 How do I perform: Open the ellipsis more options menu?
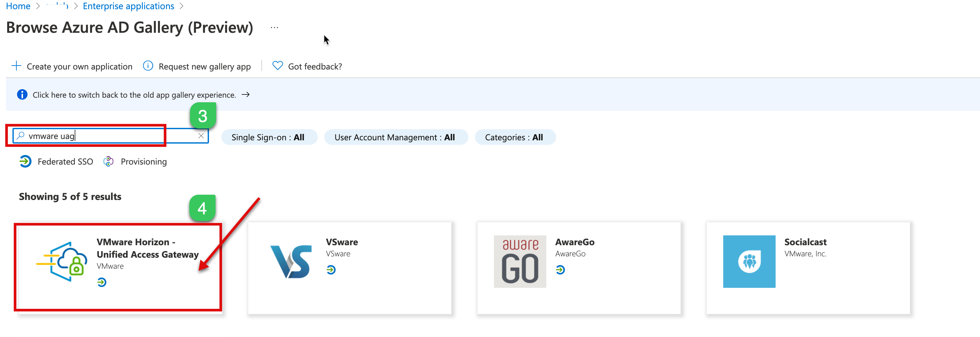pos(274,28)
